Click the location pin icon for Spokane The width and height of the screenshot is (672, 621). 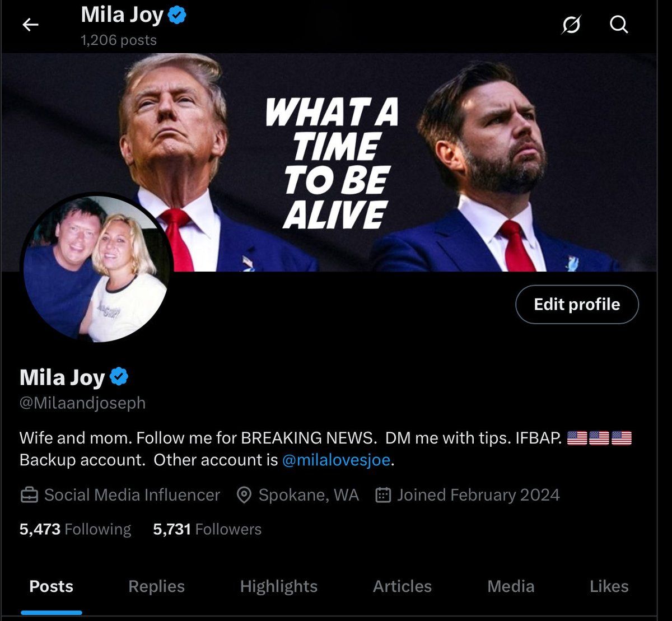[x=244, y=495]
